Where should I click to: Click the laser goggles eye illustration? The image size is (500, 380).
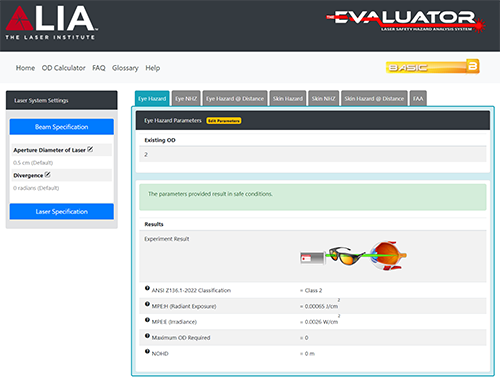353,256
